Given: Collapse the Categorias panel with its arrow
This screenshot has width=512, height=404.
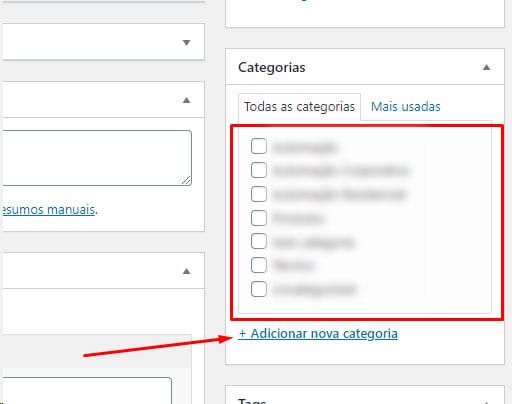Looking at the screenshot, I should [x=486, y=67].
